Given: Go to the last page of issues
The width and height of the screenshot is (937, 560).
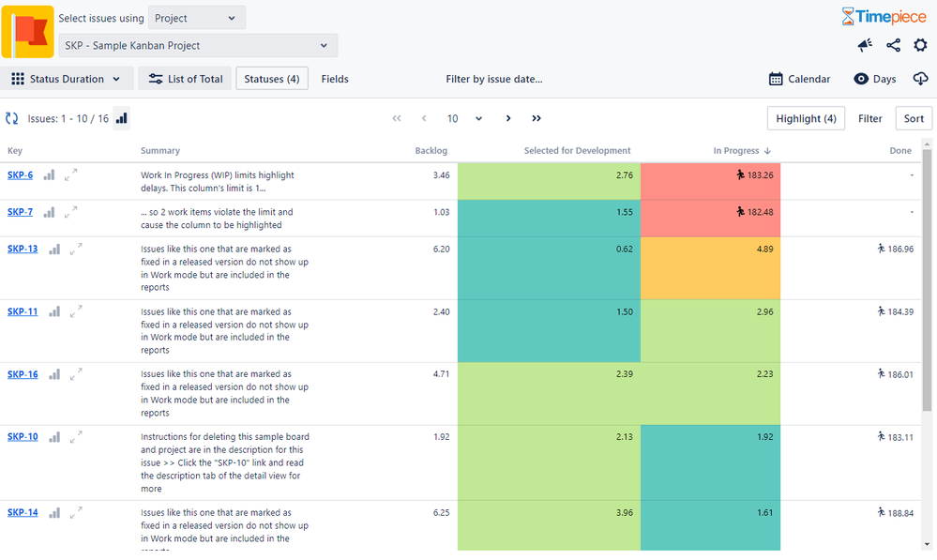Looking at the screenshot, I should pos(537,118).
